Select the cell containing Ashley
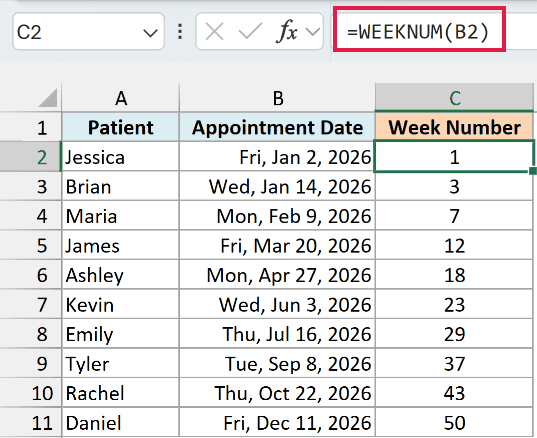537x438 pixels. (121, 275)
